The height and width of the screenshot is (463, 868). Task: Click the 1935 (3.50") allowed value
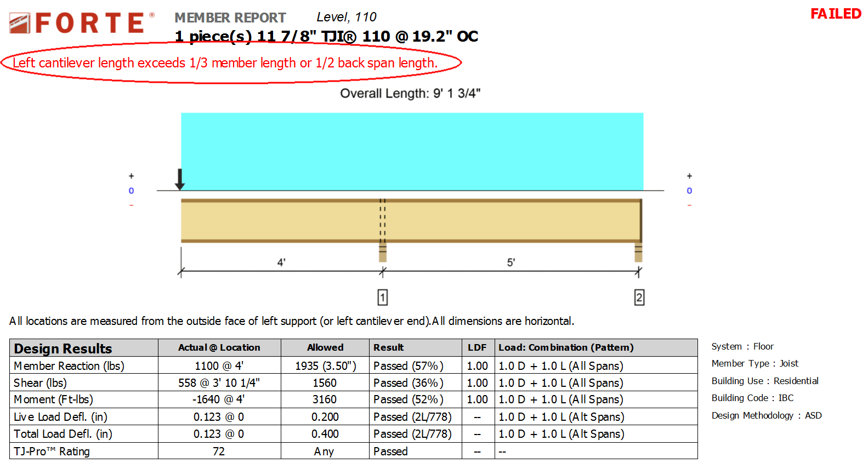click(326, 366)
